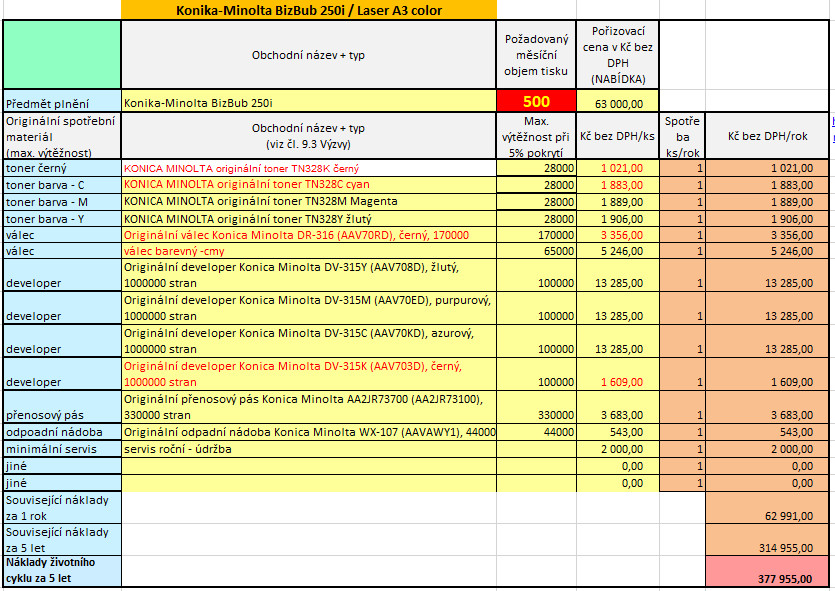835x591 pixels.
Task: Click the 'toner barva - Y' row label
Action: (62, 218)
